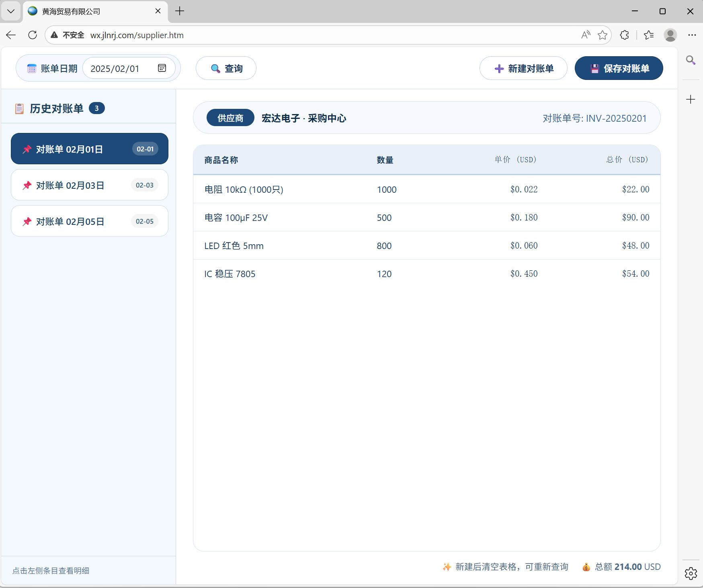703x588 pixels.
Task: Open the favorites list icon
Action: (x=648, y=35)
